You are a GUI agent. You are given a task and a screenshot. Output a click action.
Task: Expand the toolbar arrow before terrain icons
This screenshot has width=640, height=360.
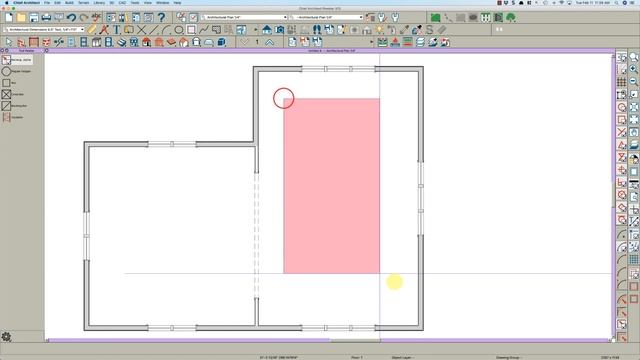(371, 42)
